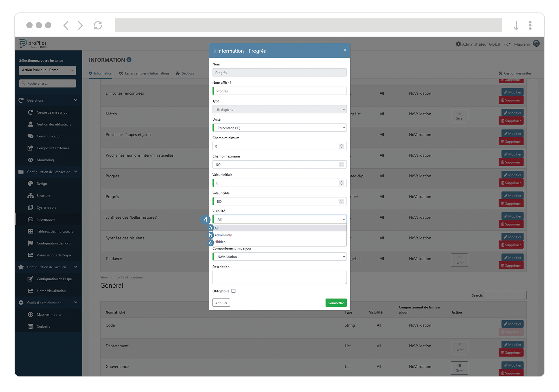
Task: Switch to the Sections tab
Action: click(x=185, y=73)
